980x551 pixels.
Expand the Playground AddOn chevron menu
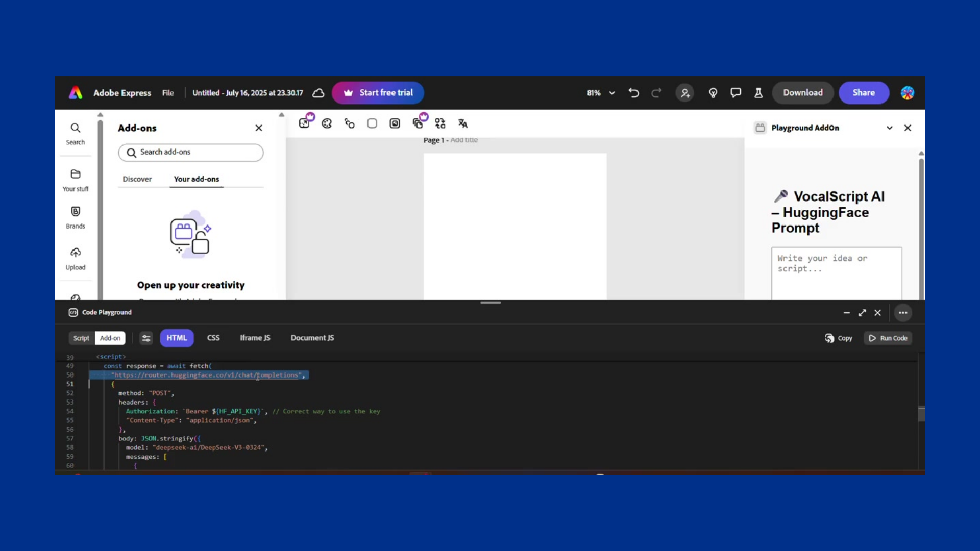click(x=889, y=128)
